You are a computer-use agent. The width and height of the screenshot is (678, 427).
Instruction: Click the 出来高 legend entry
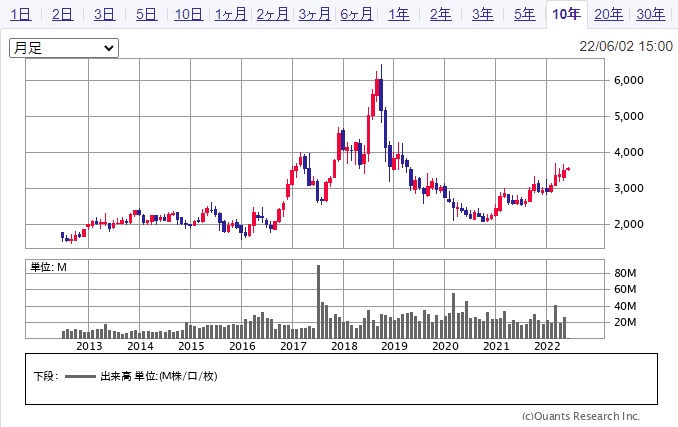coord(141,376)
